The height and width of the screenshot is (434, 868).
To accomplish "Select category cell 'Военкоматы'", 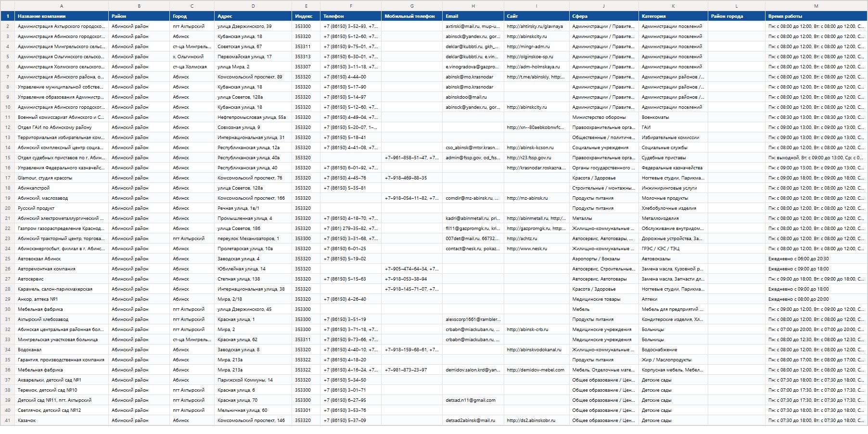I will (x=673, y=117).
